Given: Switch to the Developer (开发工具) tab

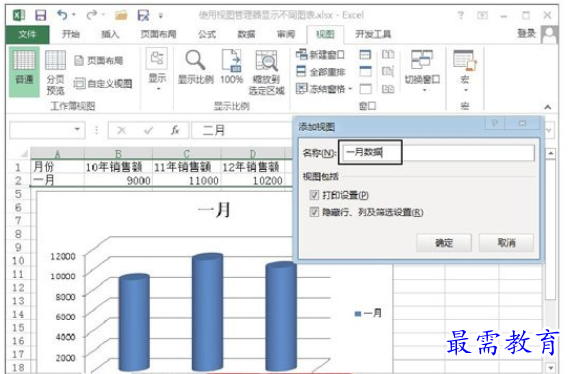Looking at the screenshot, I should (x=373, y=34).
